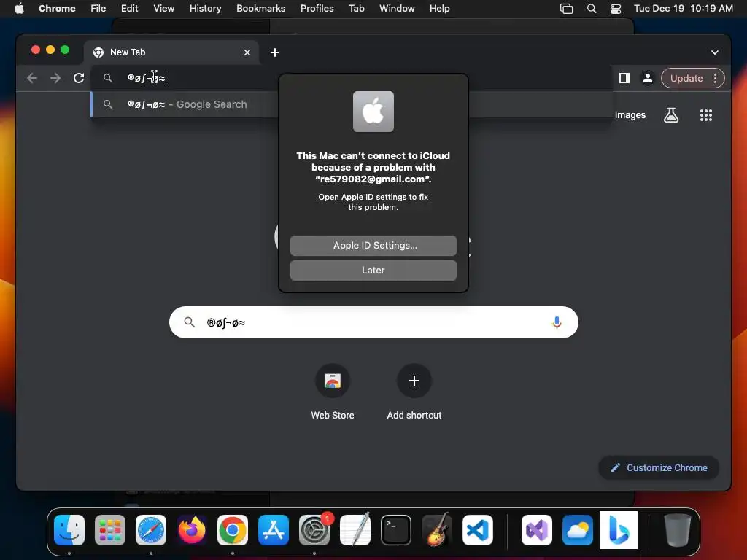Image resolution: width=747 pixels, height=560 pixels.
Task: Click the Chrome back arrow
Action: point(32,78)
